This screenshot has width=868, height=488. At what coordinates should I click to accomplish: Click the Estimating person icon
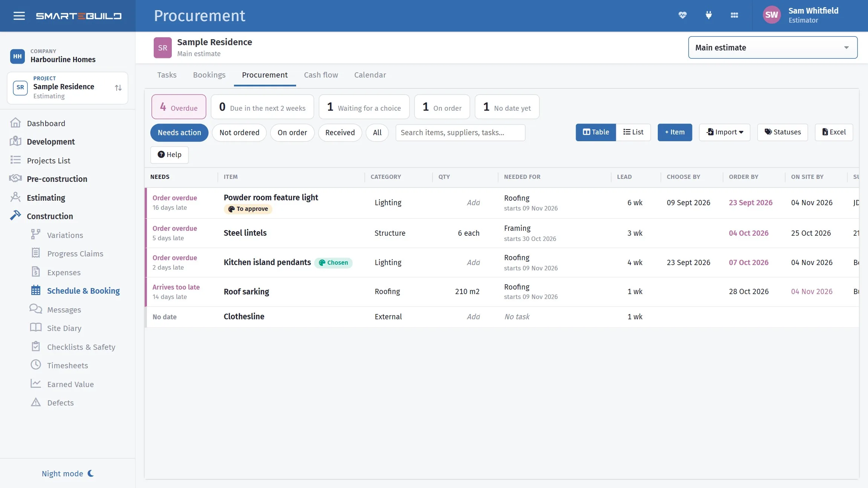(15, 197)
